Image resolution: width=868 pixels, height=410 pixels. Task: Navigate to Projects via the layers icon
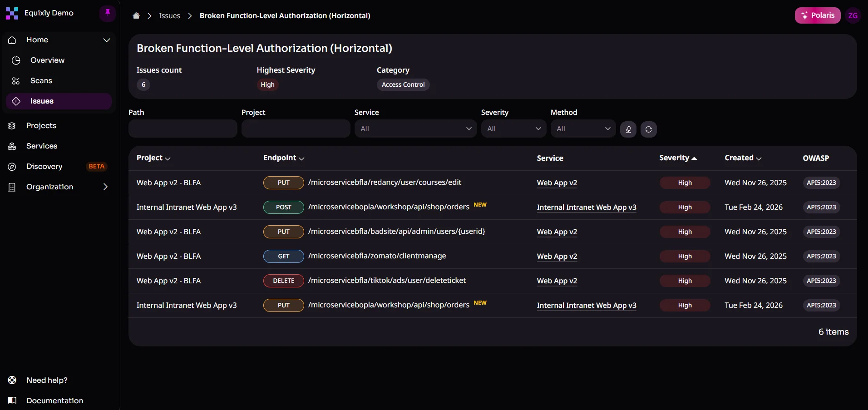42,126
